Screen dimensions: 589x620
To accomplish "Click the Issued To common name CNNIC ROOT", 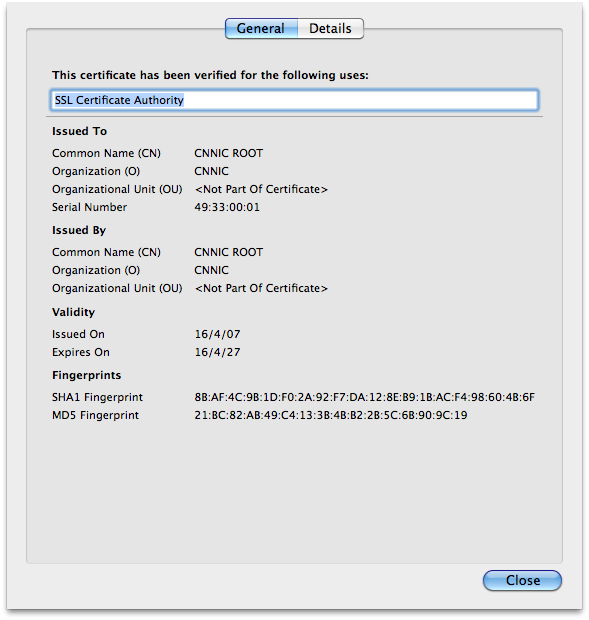I will point(228,153).
